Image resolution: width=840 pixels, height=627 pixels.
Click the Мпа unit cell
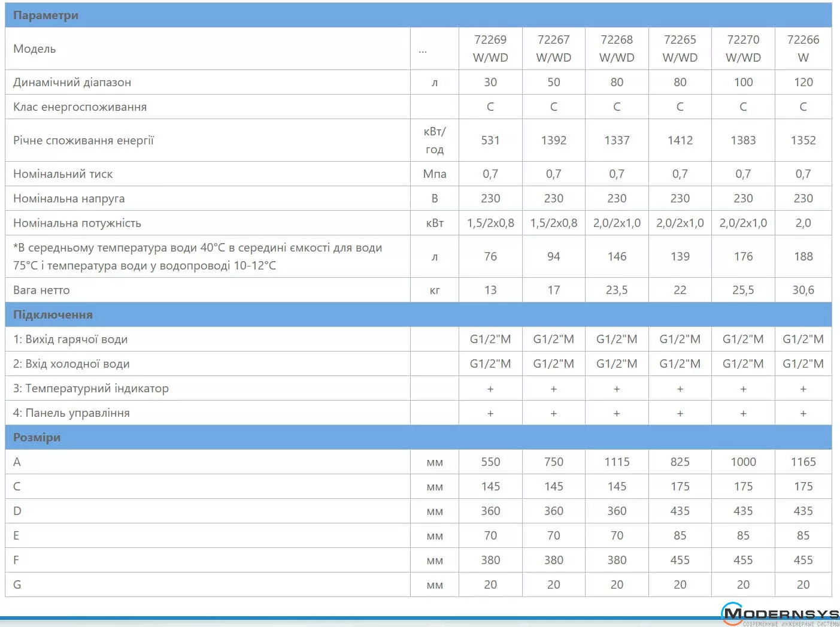(x=435, y=174)
